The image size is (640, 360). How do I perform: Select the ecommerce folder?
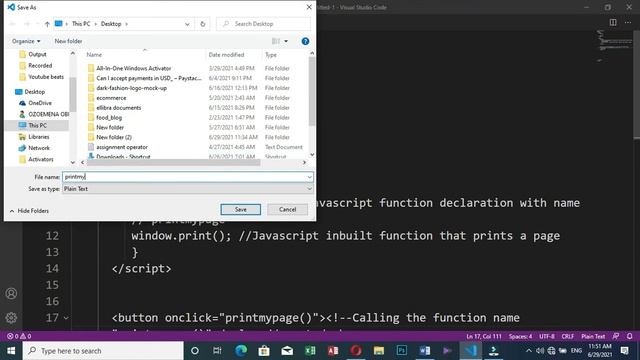111,98
